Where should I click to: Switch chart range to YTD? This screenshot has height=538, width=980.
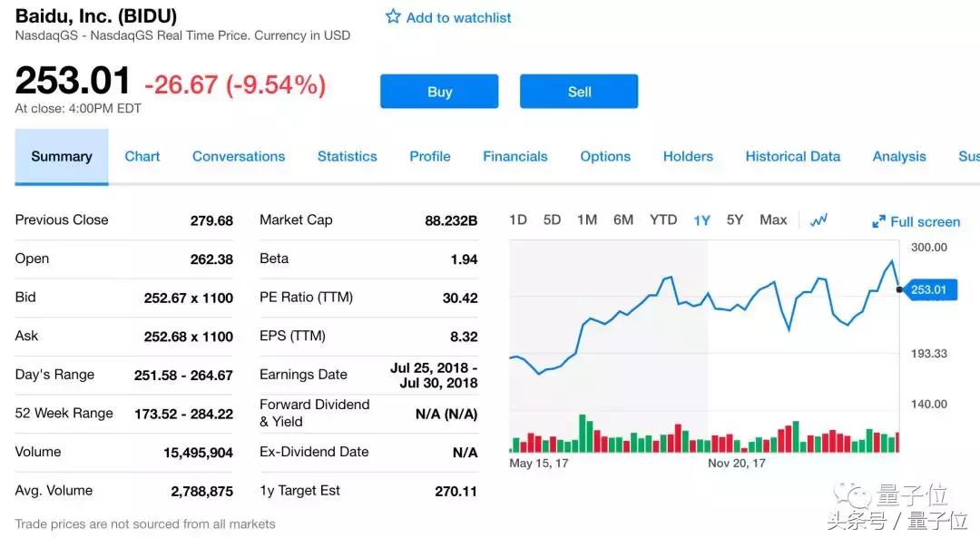663,220
